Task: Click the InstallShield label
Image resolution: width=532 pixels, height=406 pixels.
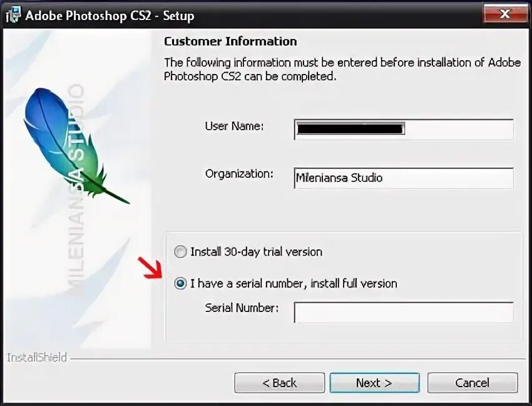Action: point(37,357)
